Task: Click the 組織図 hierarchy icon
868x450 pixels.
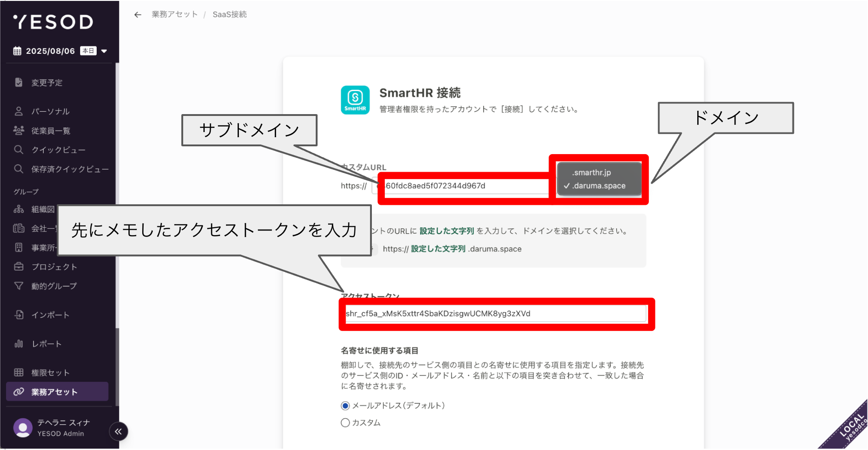Action: [x=18, y=209]
